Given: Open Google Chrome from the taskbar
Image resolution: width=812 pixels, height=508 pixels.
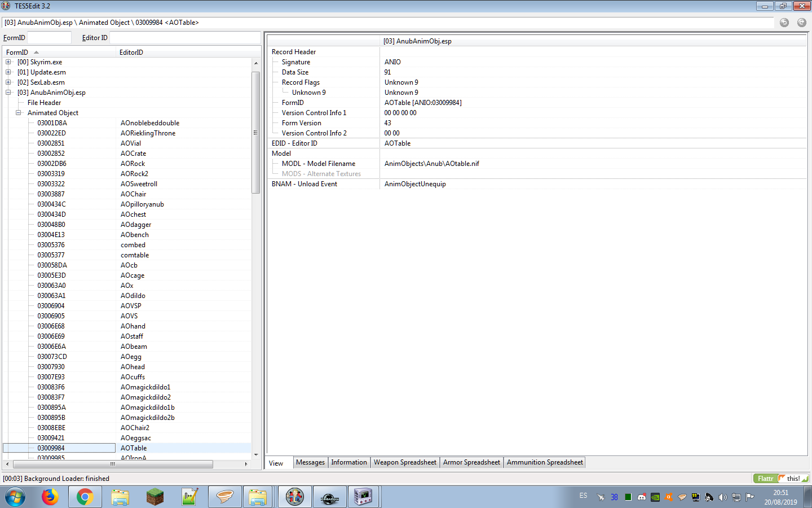Looking at the screenshot, I should click(x=85, y=497).
